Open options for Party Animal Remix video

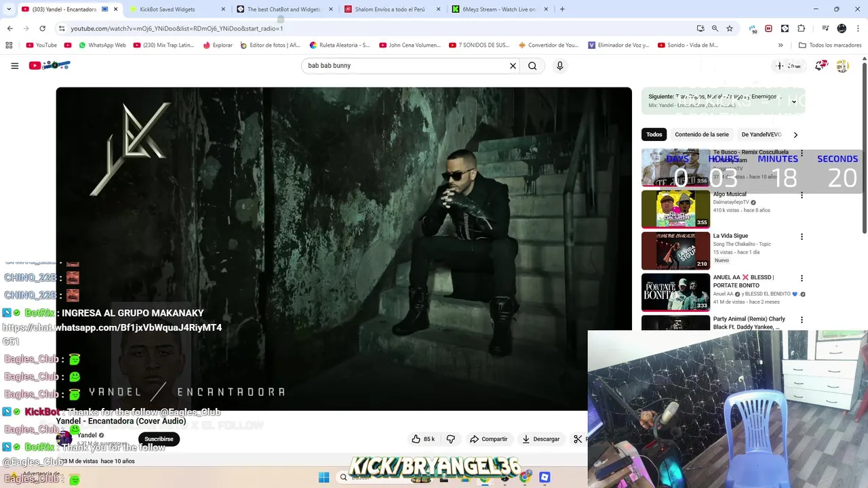[802, 319]
